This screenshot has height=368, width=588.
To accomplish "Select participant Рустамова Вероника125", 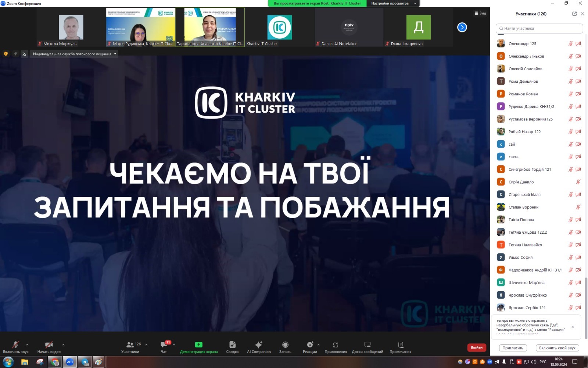I will (539, 119).
